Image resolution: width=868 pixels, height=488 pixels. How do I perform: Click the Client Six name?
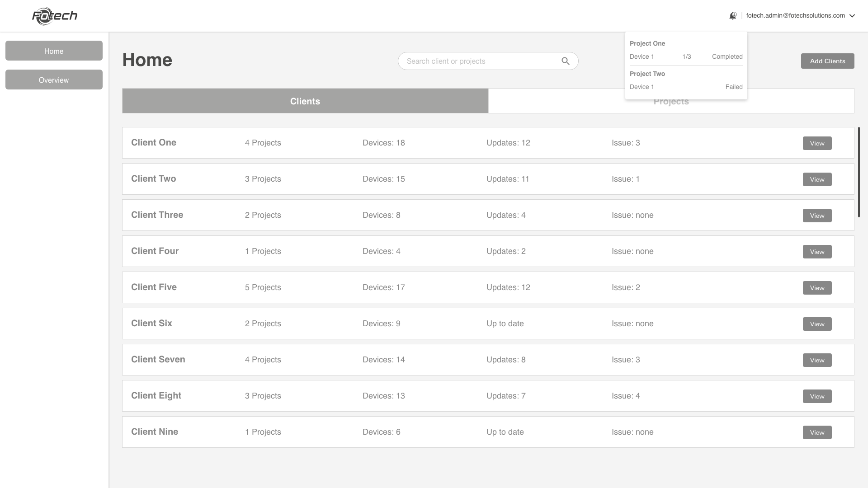pos(151,324)
